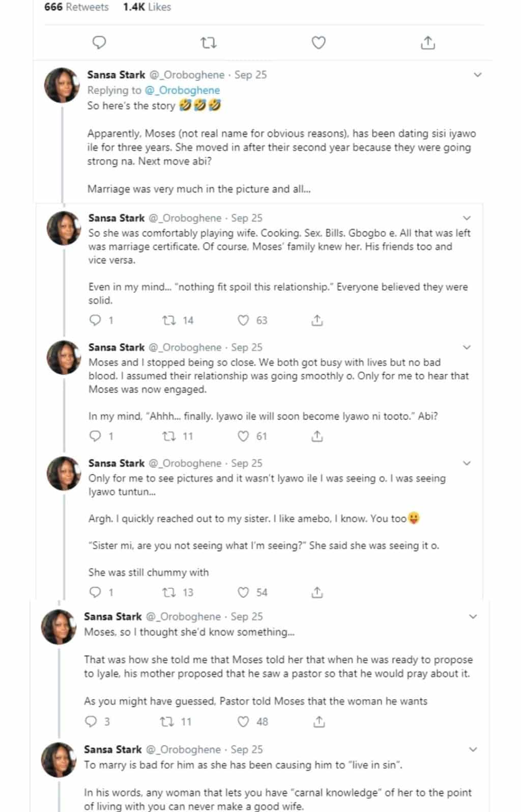Open the dropdown chevron on the 'So here's the story' tweet
Screen dimensions: 521x812
(477, 75)
